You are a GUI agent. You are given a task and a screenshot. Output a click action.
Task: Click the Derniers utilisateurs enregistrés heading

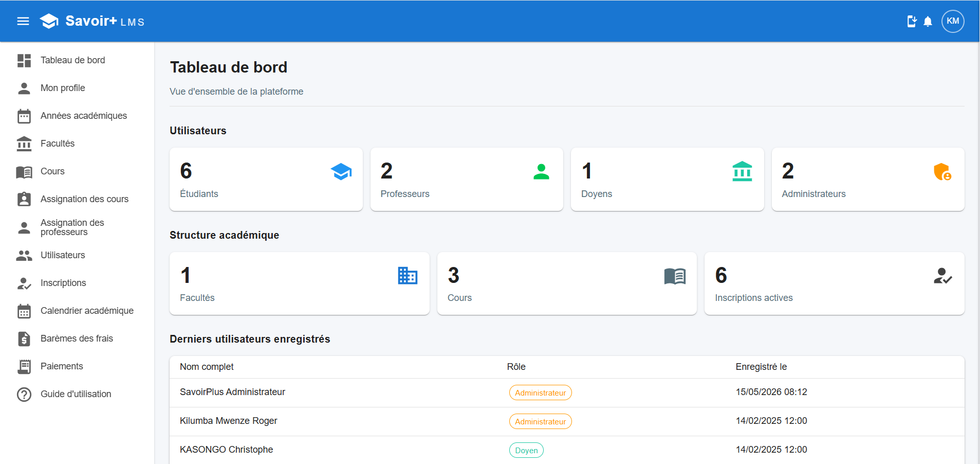tap(250, 339)
